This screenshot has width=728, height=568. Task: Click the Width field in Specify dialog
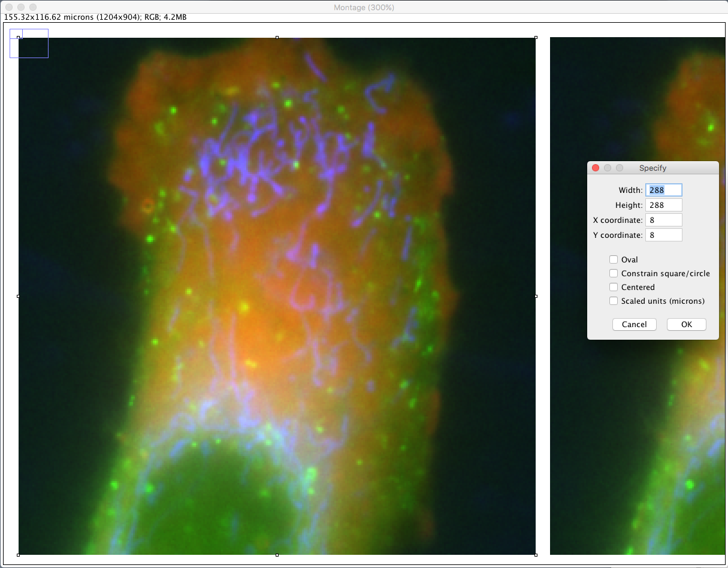tap(664, 190)
